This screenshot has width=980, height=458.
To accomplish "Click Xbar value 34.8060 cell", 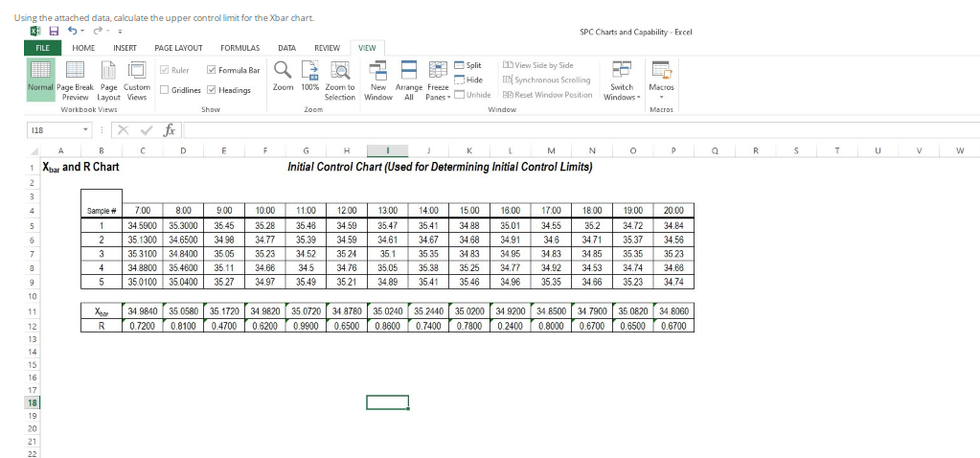I will point(673,310).
